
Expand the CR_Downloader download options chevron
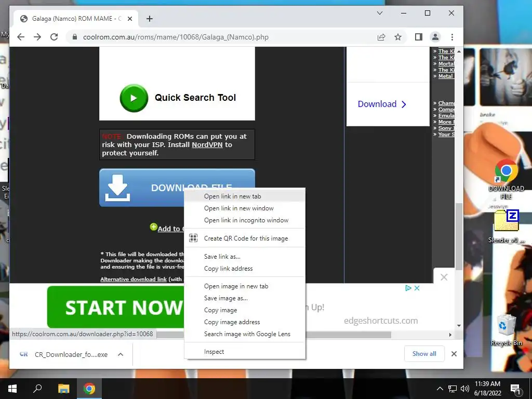[121, 354]
